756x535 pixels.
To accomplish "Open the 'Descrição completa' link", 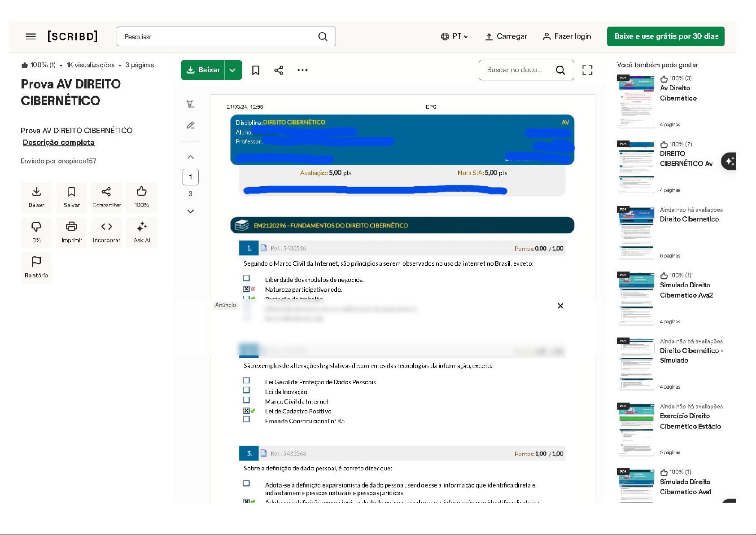I will (58, 142).
